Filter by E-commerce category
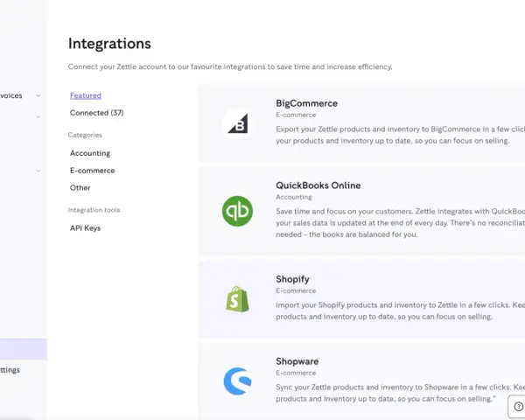The width and height of the screenshot is (525, 420). [x=93, y=171]
